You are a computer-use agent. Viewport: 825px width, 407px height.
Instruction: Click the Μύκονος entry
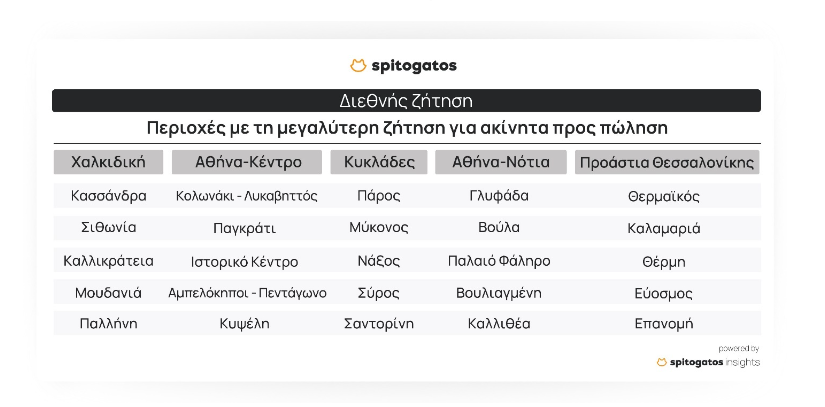pyautogui.click(x=379, y=228)
